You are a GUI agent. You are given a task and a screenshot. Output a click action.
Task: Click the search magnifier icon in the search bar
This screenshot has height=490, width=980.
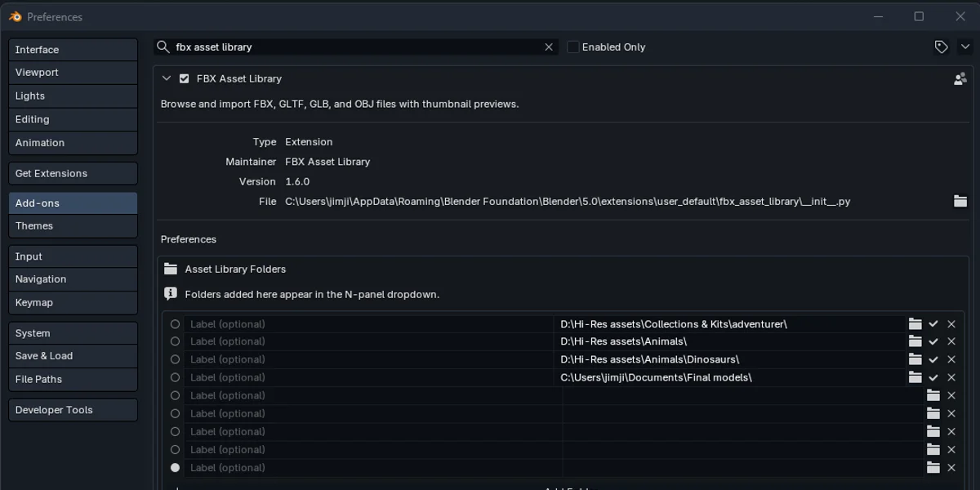163,47
